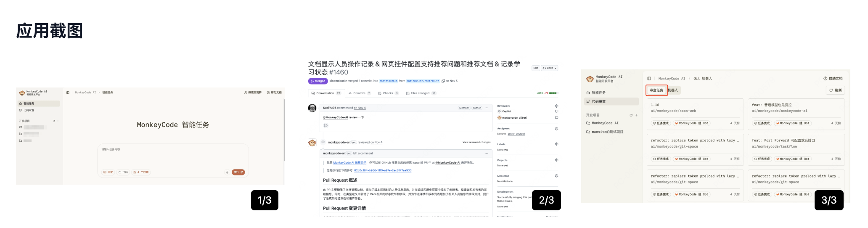Open 微信交流群 in the top bar
This screenshot has height=228, width=868.
[x=253, y=93]
